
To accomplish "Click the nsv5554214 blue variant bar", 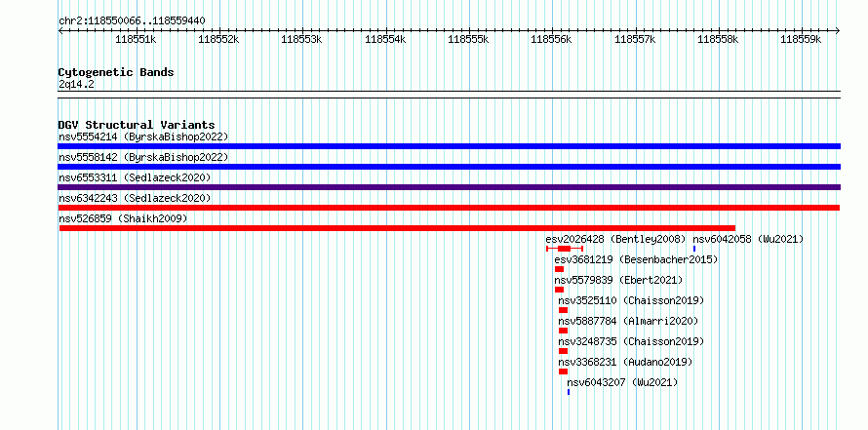I will click(449, 146).
